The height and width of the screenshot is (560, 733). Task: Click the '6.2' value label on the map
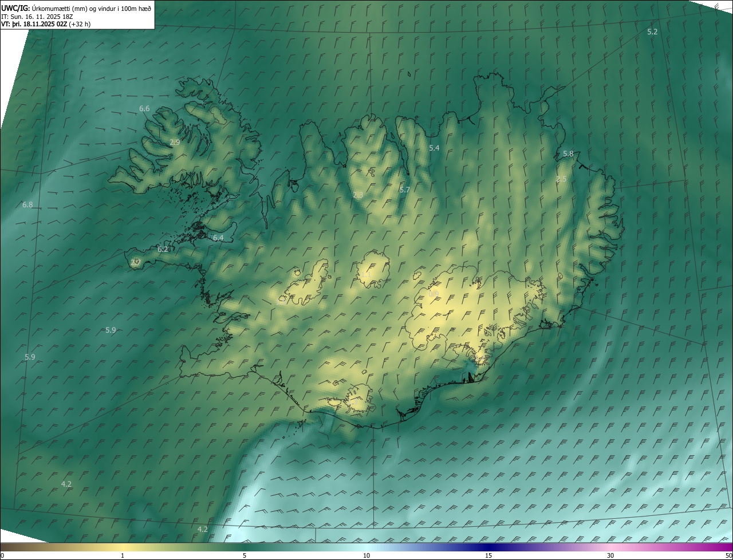coord(163,249)
